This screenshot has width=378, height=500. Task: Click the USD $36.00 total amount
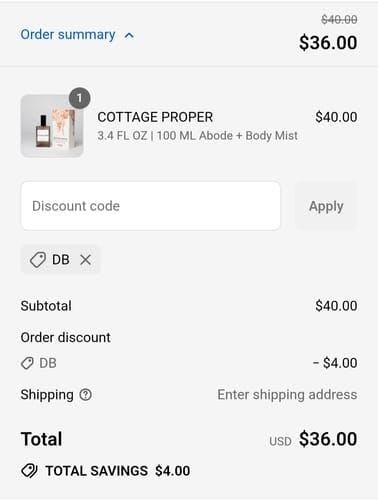tap(313, 439)
